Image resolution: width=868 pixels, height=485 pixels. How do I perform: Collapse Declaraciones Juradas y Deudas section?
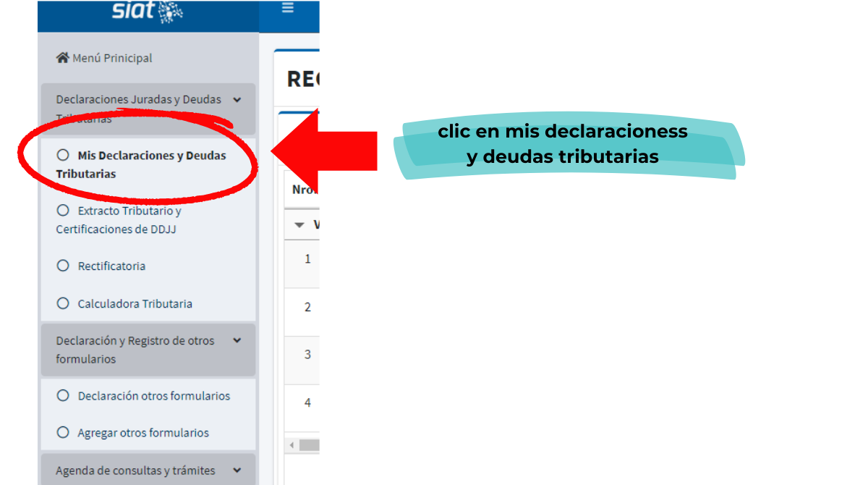[x=148, y=109]
